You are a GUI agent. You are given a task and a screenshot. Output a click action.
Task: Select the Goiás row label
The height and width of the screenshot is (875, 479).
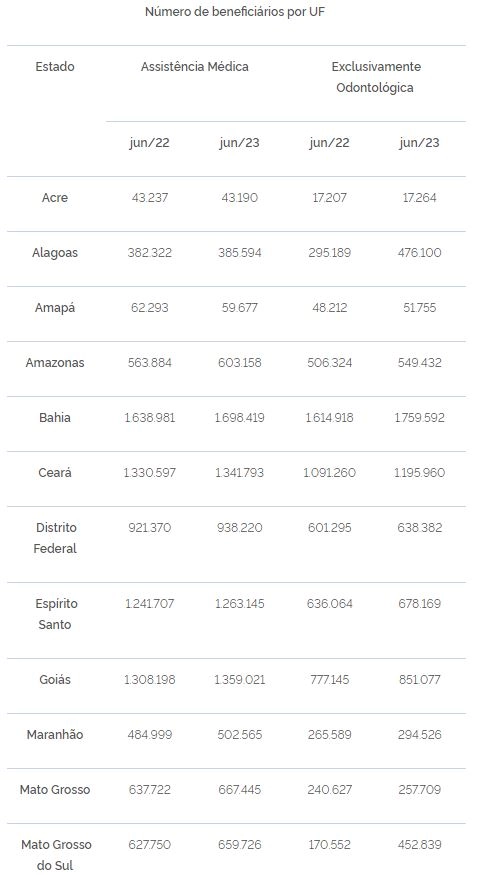pos(55,679)
